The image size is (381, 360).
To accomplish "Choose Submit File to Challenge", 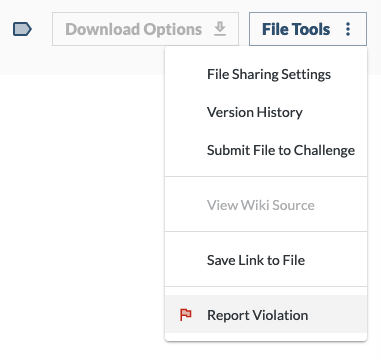I will (266, 150).
